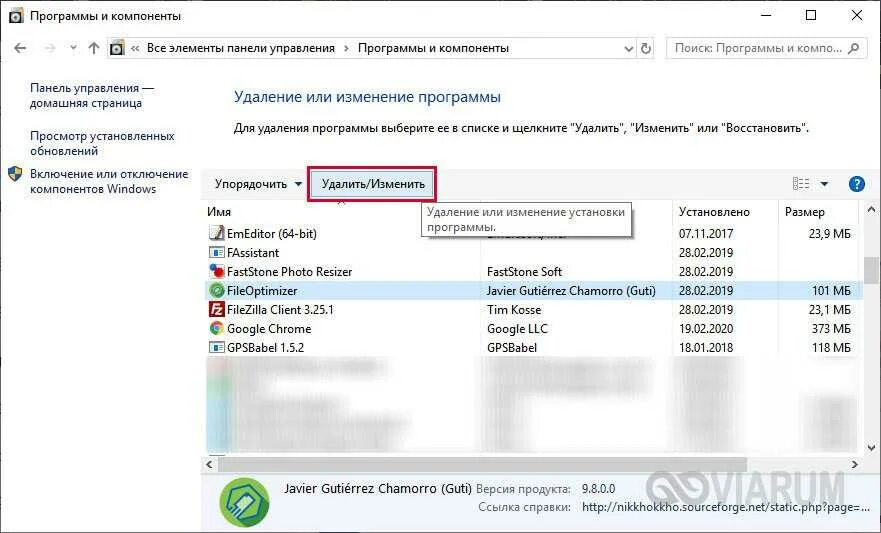Sort by Установлено column header
881x533 pixels.
pyautogui.click(x=714, y=212)
